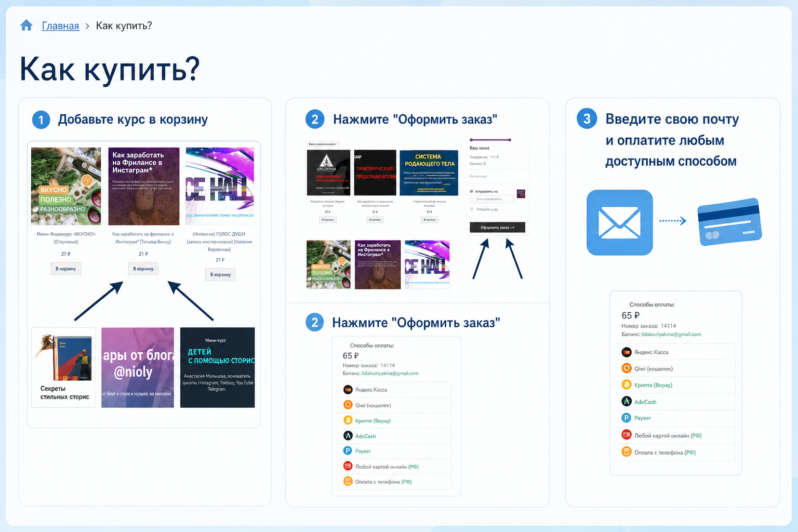Click Крипта icon in the second Оформить заказ section
This screenshot has height=532, width=798.
pyautogui.click(x=348, y=420)
